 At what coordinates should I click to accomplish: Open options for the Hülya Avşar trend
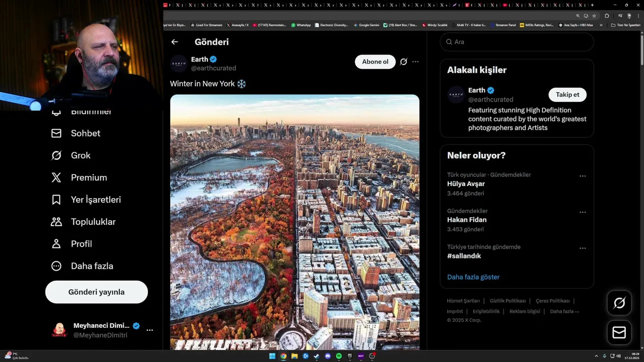pos(583,176)
